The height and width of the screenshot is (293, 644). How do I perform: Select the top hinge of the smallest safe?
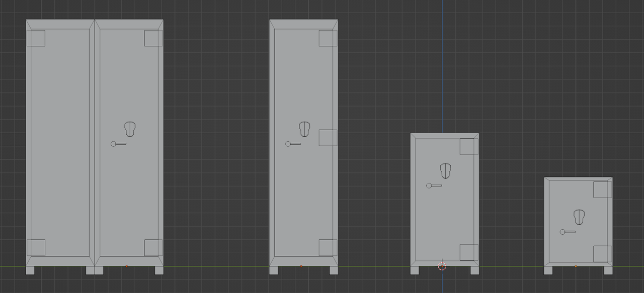(603, 190)
